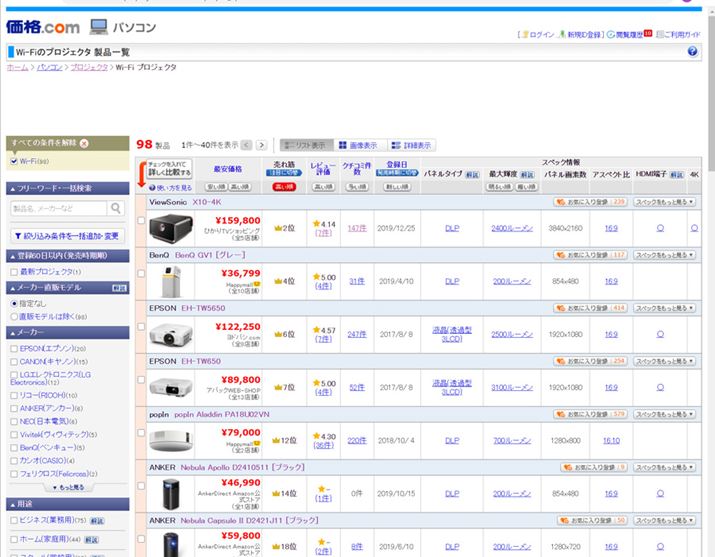715x557 pixels.
Task: Click the search magnifier in the keyword box
Action: tap(116, 209)
